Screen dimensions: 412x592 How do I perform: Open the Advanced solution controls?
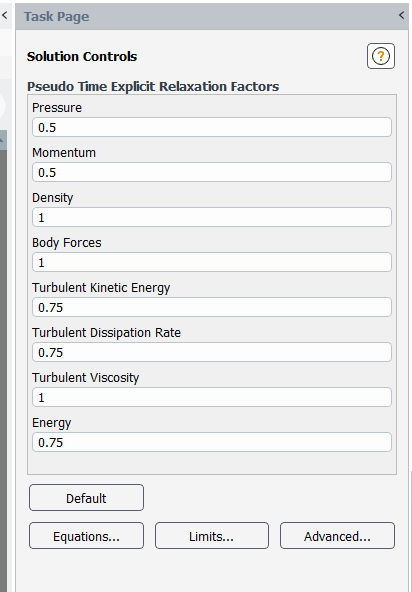coord(337,536)
